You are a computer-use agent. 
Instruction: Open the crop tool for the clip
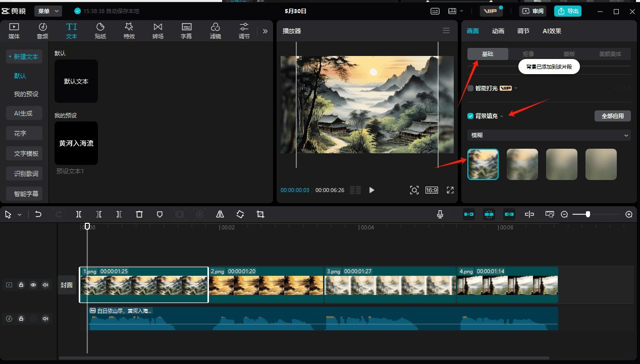click(x=260, y=214)
